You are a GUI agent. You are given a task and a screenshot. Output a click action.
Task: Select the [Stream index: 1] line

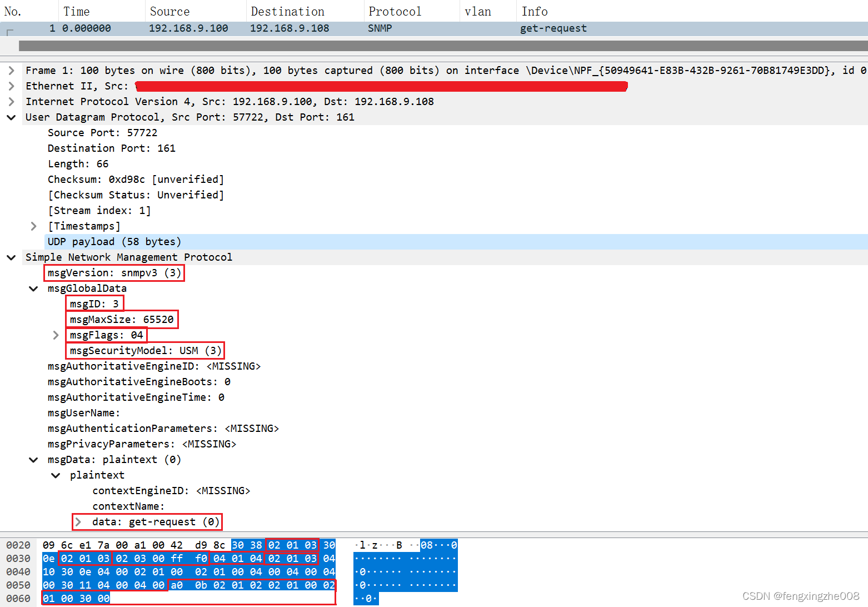pos(99,211)
